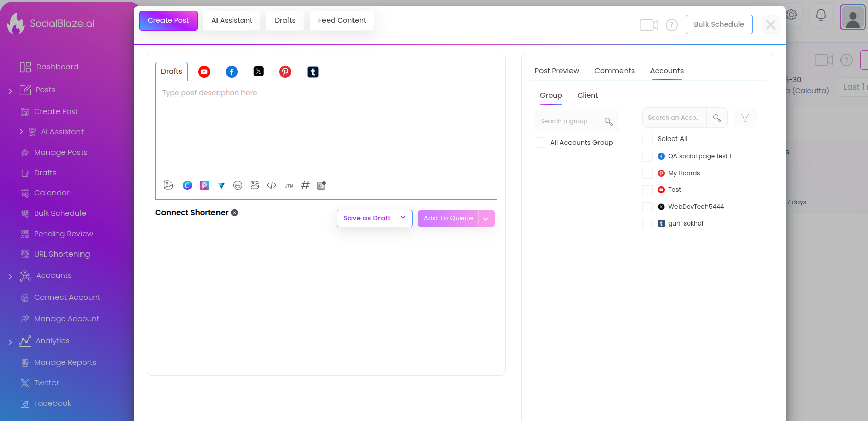Open the Feed Content button

coord(342,20)
